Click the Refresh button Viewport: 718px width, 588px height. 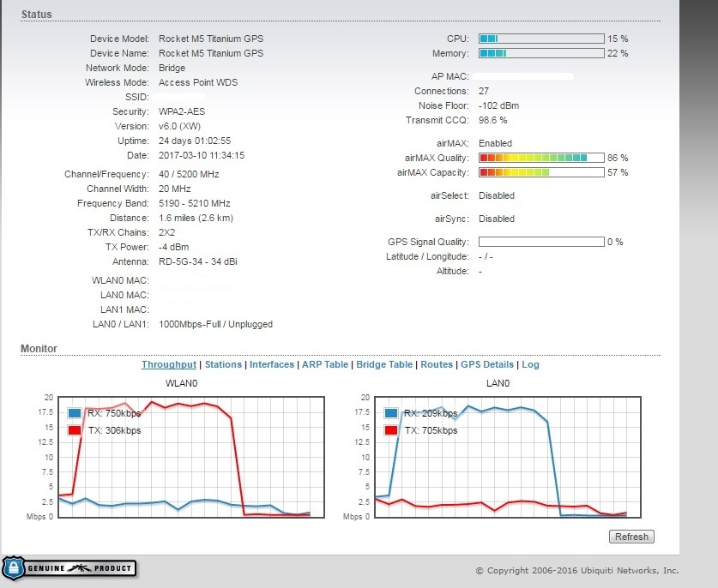pyautogui.click(x=631, y=537)
